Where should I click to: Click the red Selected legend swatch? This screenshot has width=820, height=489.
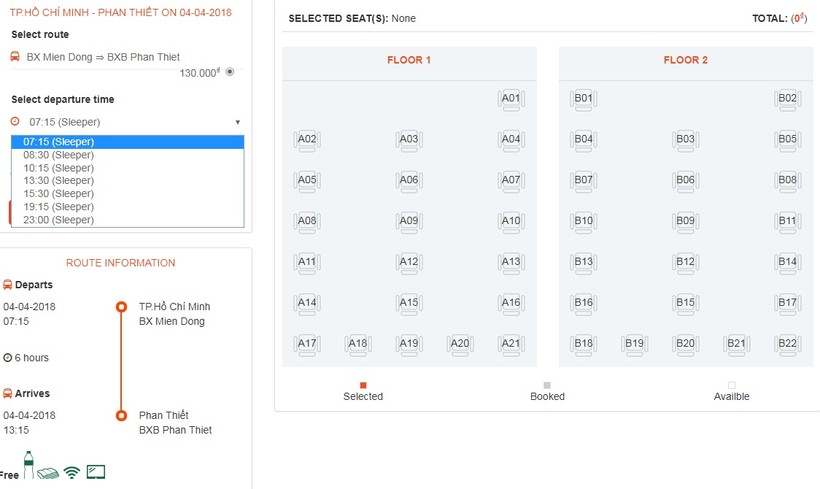pyautogui.click(x=363, y=385)
